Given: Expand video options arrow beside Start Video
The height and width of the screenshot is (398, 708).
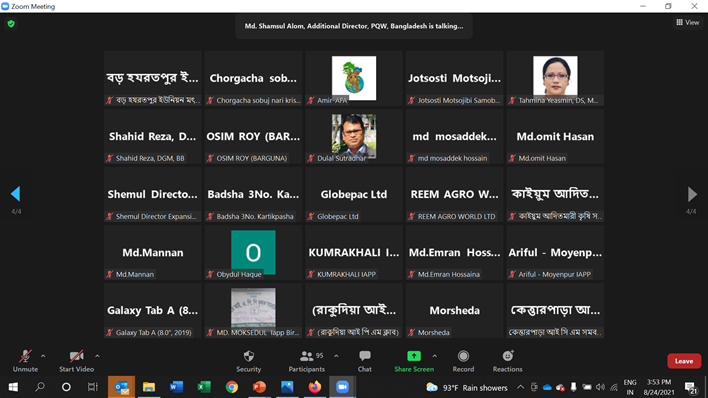Looking at the screenshot, I should [x=97, y=356].
